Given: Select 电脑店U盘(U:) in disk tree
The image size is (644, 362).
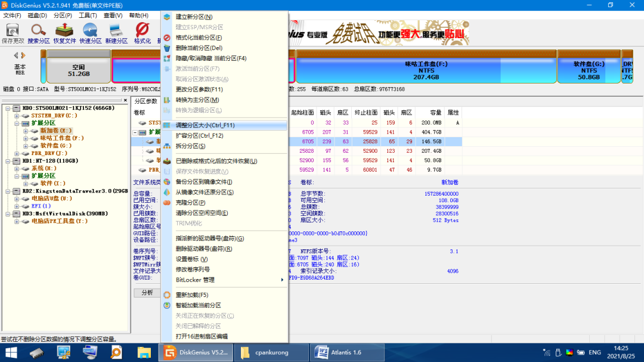Looking at the screenshot, I should [51, 199].
